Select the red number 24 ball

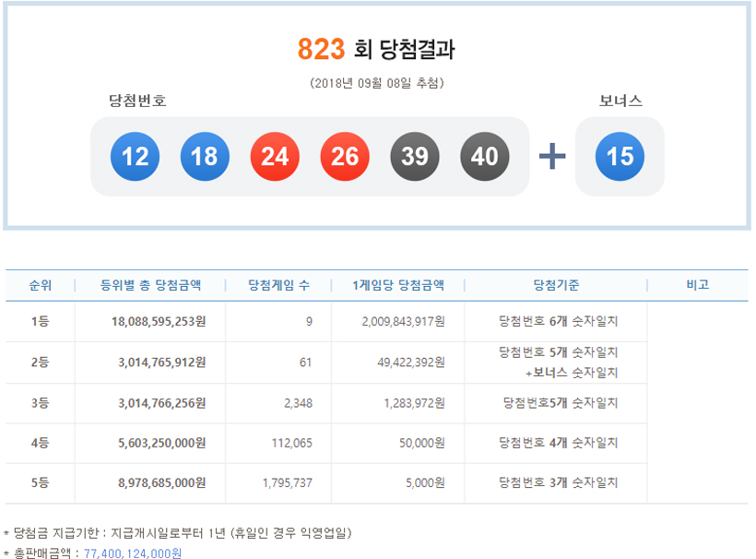[275, 157]
